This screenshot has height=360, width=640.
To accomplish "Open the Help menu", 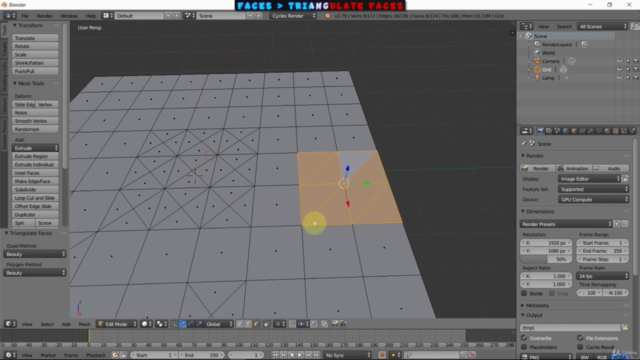I will coord(91,16).
